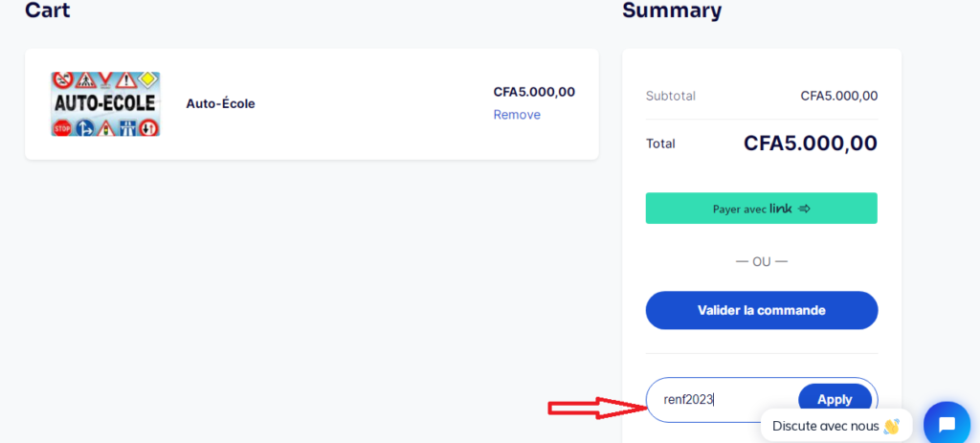Click the Auto-Ecole product thumbnail
980x443 pixels.
pyautogui.click(x=105, y=103)
